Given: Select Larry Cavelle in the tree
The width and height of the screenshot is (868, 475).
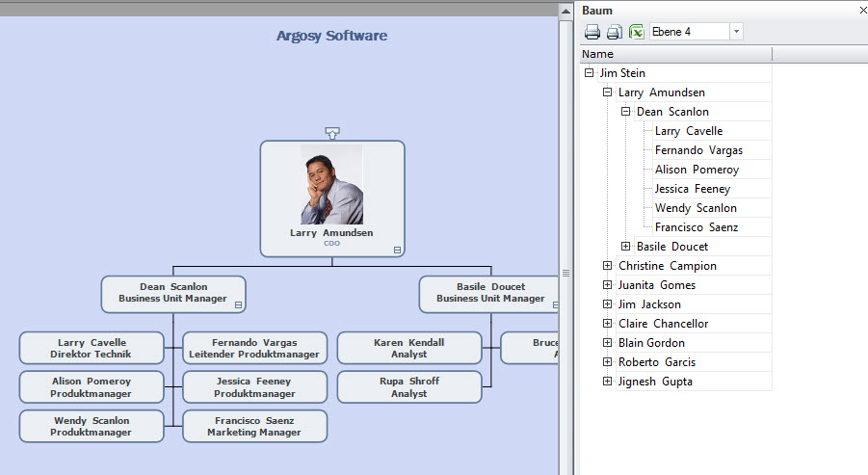Looking at the screenshot, I should click(689, 131).
